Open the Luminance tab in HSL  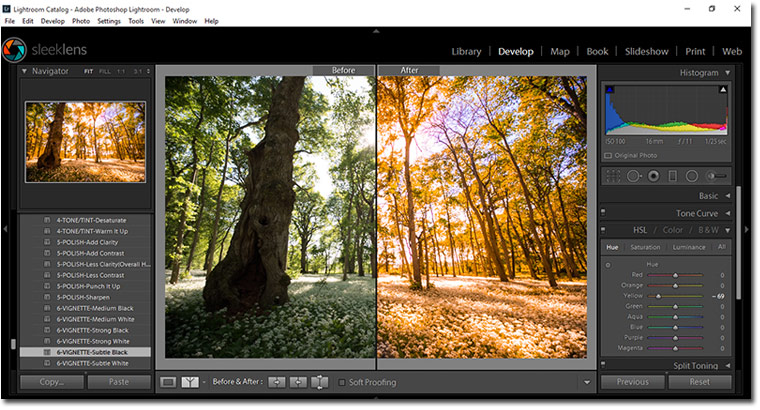click(689, 247)
